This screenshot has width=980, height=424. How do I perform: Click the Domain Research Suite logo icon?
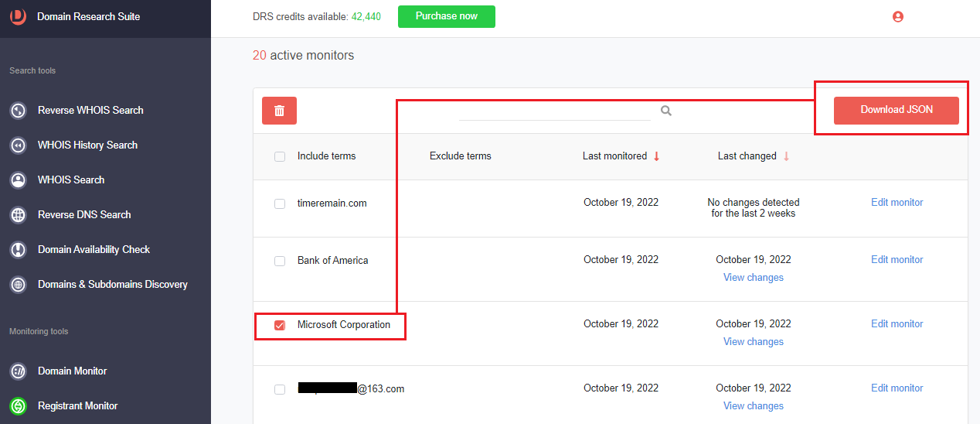18,17
